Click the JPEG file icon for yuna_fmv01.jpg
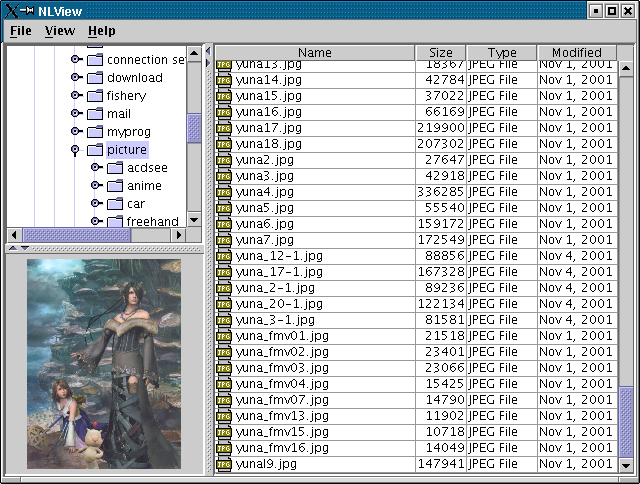 pos(224,336)
